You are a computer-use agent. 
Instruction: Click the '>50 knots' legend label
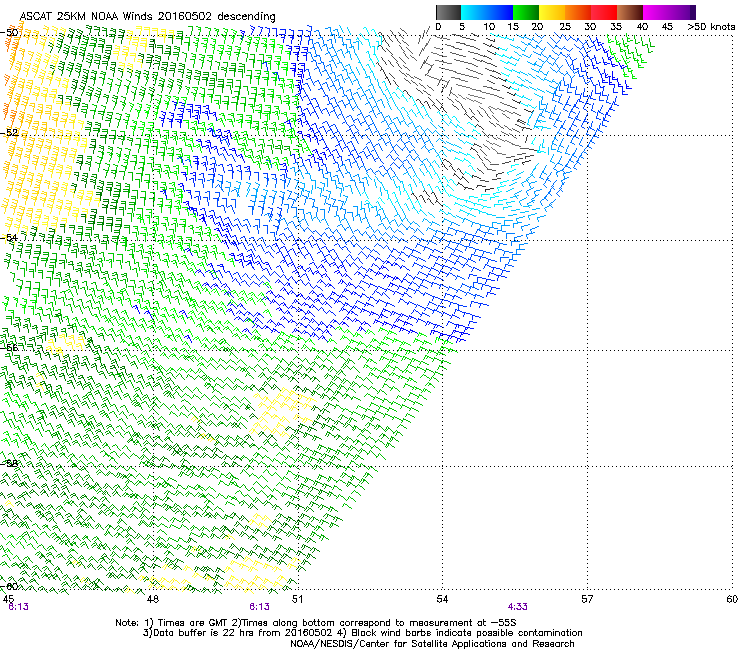[x=711, y=27]
